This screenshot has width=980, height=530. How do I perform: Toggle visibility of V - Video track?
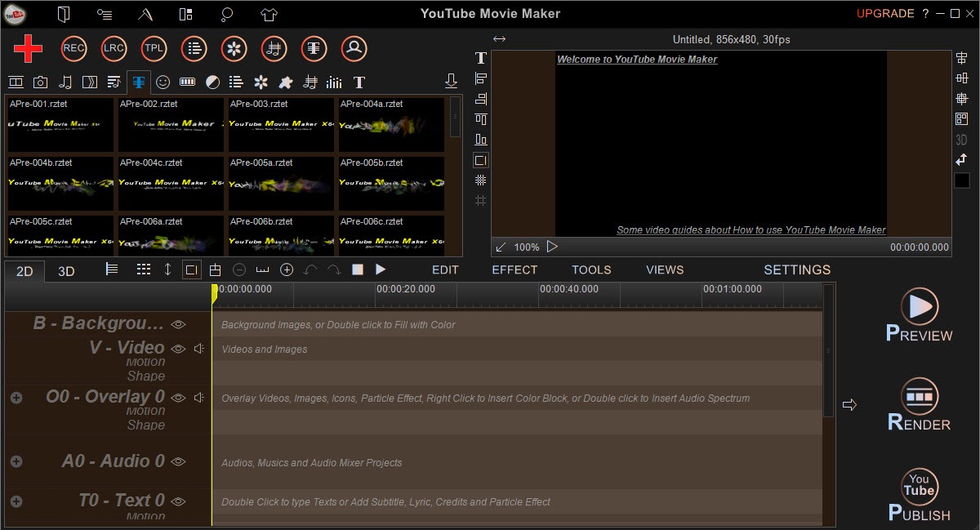point(179,349)
